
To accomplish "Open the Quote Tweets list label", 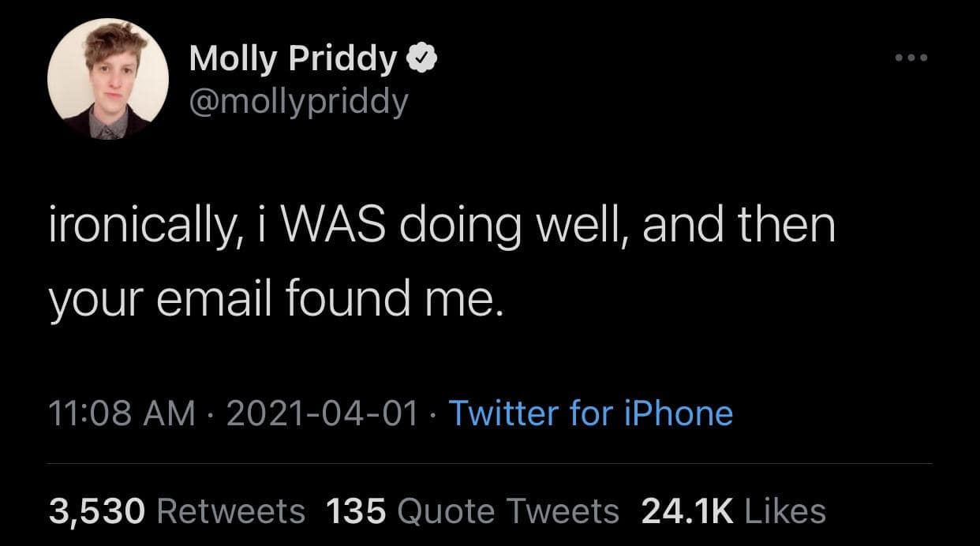I will 509,510.
